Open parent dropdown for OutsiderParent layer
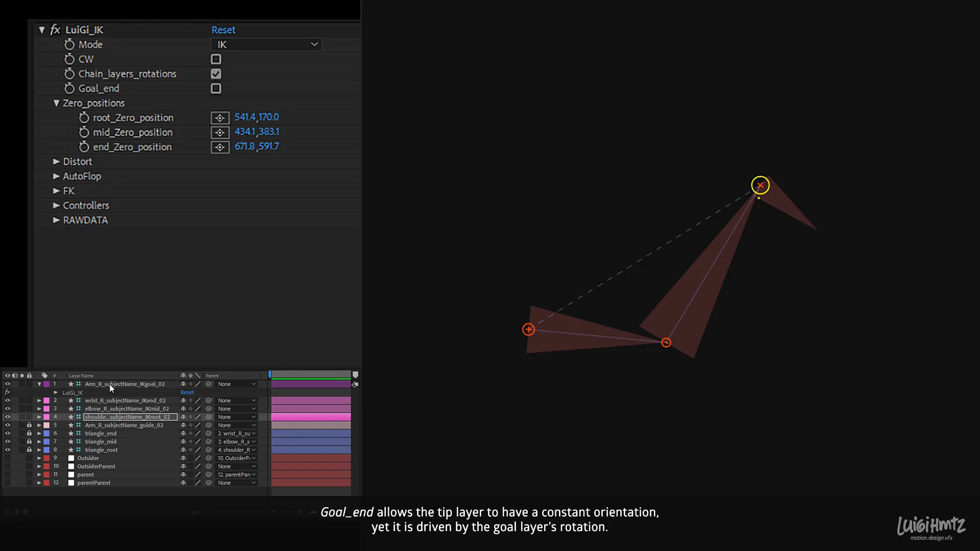Screen dimensions: 980x551 tap(237, 466)
